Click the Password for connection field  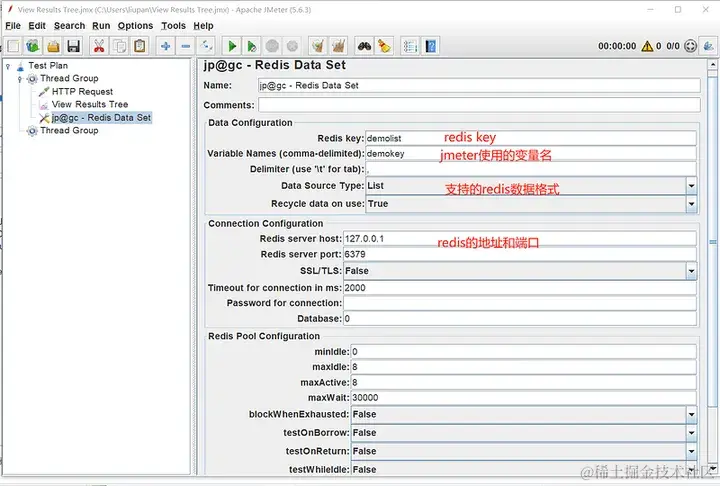519,303
